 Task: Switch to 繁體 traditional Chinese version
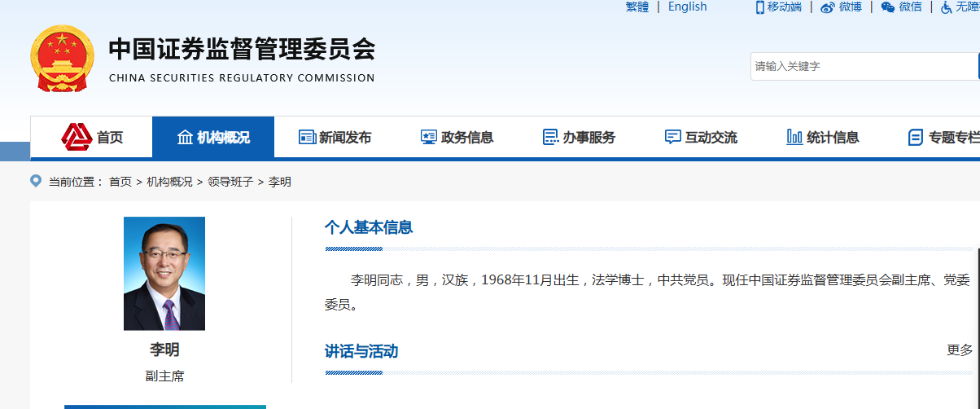point(637,7)
